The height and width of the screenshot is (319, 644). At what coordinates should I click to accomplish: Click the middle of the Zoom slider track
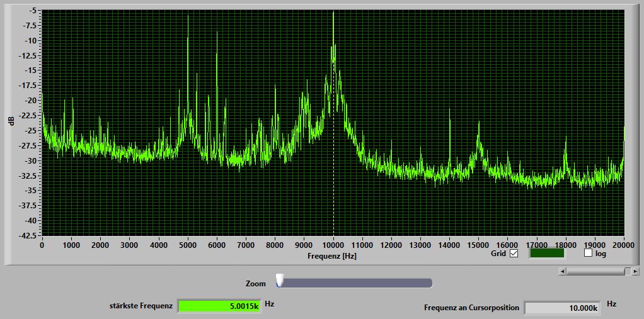pyautogui.click(x=355, y=283)
